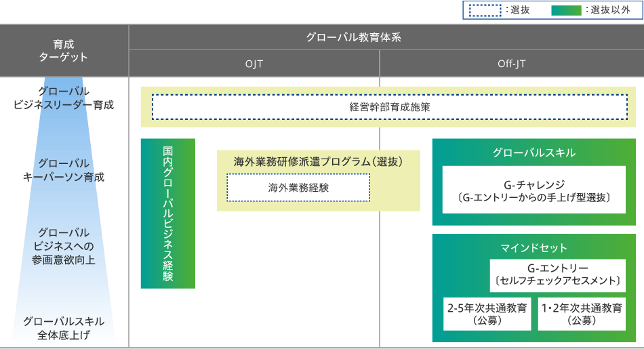Click the グローバルスキル green panel title
This screenshot has width=644, height=349.
[x=534, y=153]
